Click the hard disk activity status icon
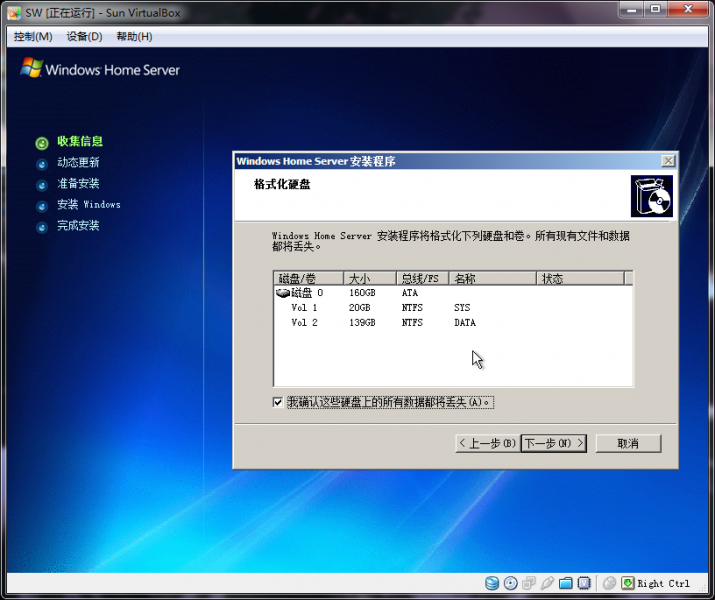Image resolution: width=715 pixels, height=600 pixels. [492, 583]
